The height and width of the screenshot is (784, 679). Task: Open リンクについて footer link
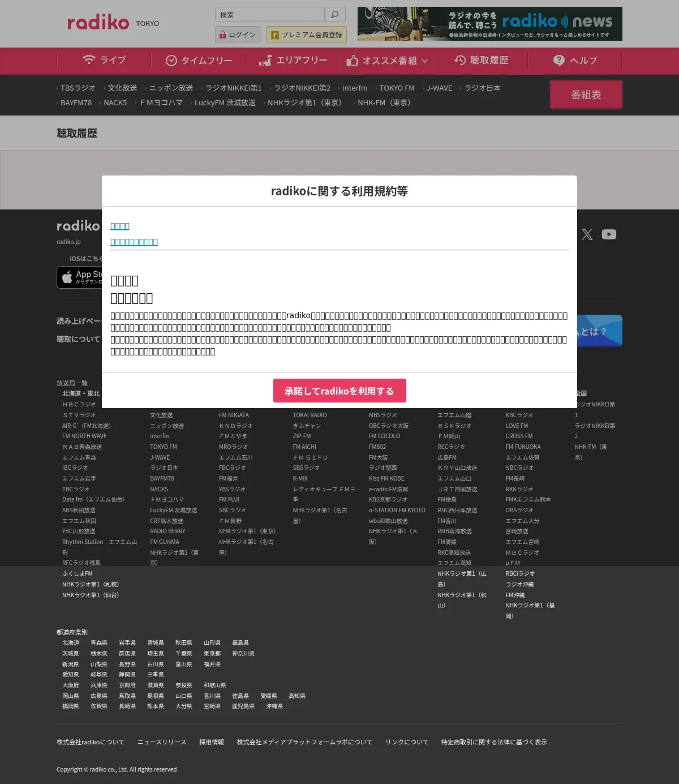(x=407, y=742)
